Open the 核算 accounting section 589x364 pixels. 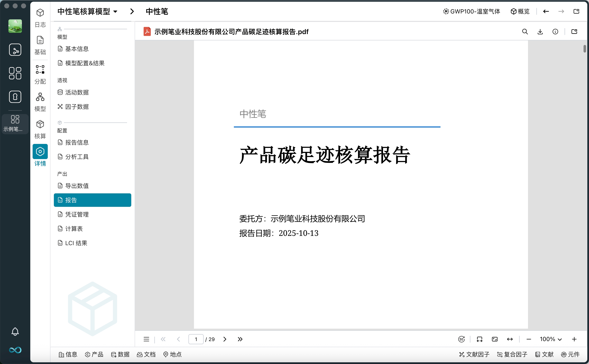click(40, 129)
